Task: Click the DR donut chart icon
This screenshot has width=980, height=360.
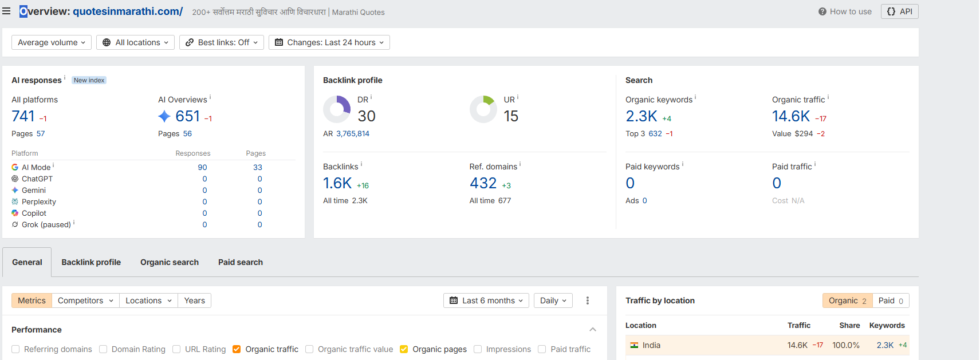Action: pyautogui.click(x=337, y=109)
